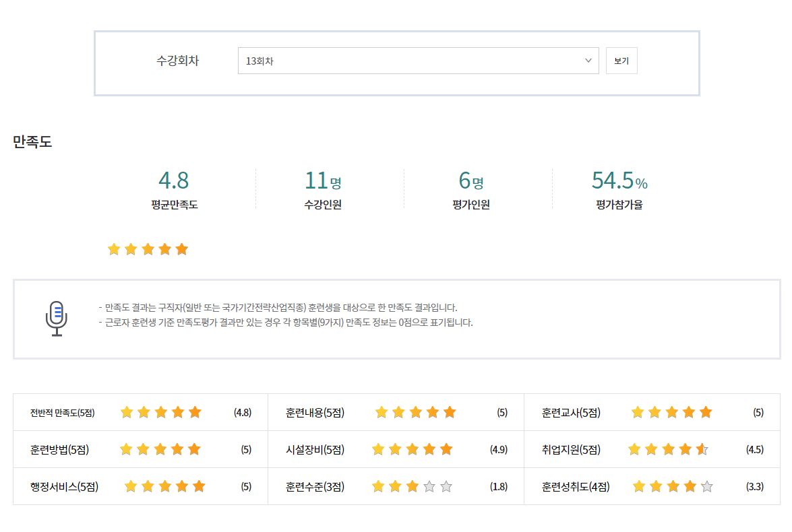The width and height of the screenshot is (792, 532).
Task: Click the 만족도 section heading
Action: [32, 142]
